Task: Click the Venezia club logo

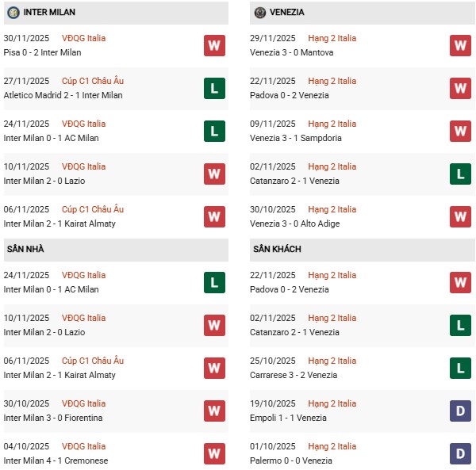Action: 259,13
